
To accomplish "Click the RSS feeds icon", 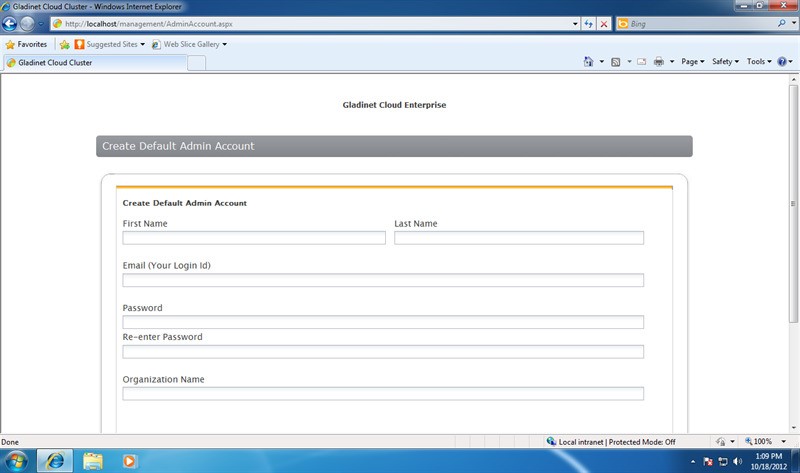I will [615, 62].
